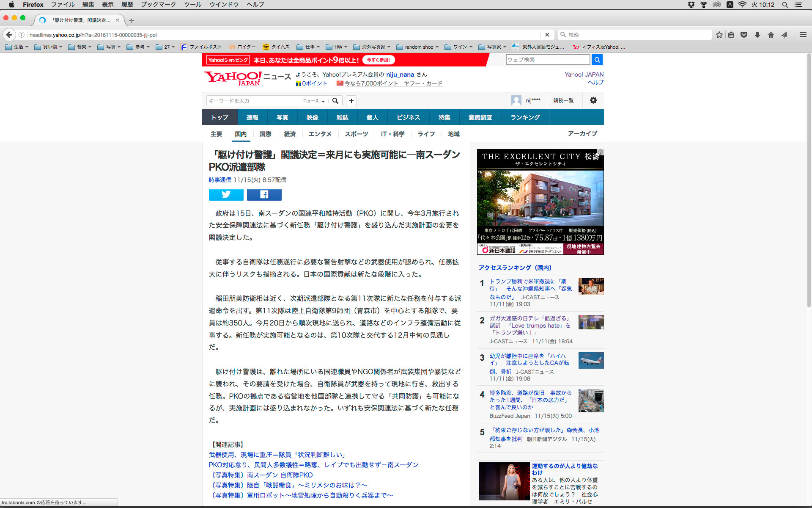Open Firefox hamburger menu
Screen dimensions: 812x508
coord(803,35)
